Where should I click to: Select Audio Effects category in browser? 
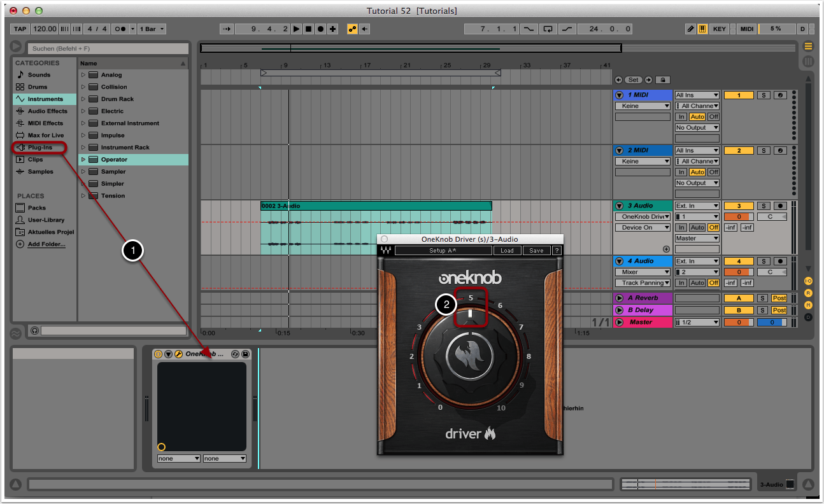(47, 111)
